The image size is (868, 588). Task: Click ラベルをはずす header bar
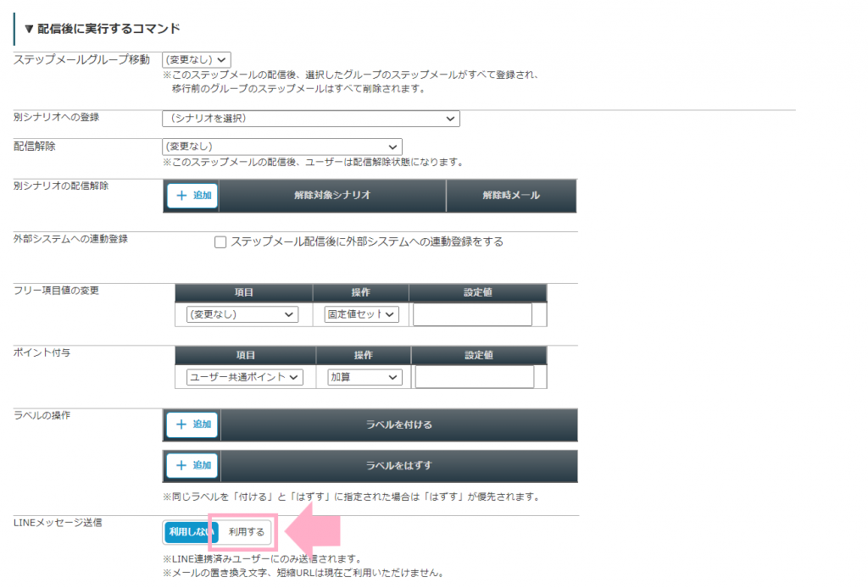click(x=398, y=466)
